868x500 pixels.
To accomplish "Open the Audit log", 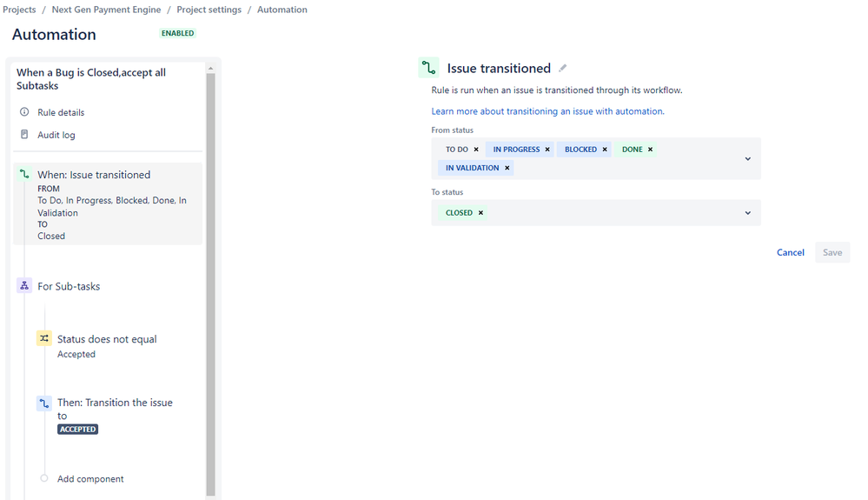I will 56,135.
